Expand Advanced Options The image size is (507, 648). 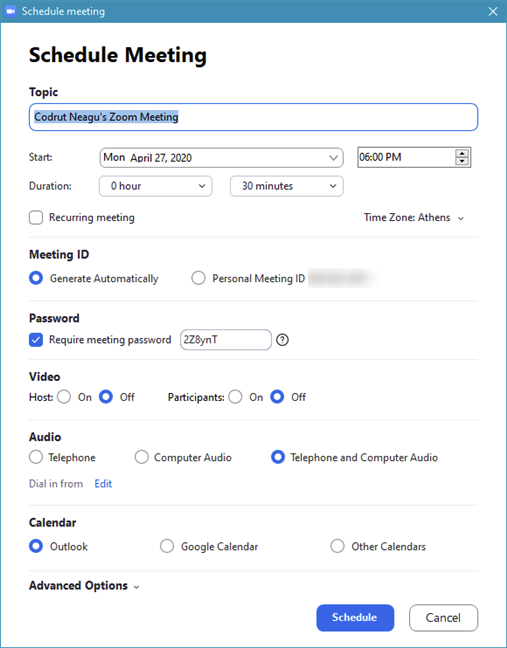(x=84, y=586)
